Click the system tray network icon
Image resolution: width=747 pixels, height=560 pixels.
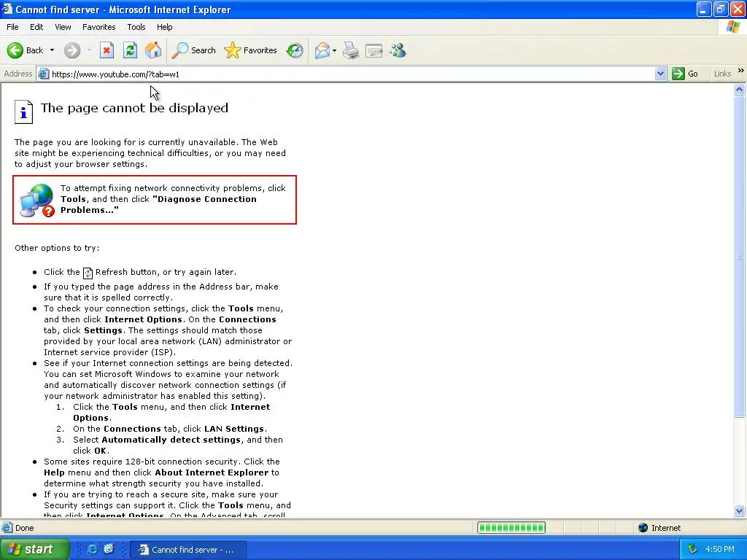tap(692, 550)
